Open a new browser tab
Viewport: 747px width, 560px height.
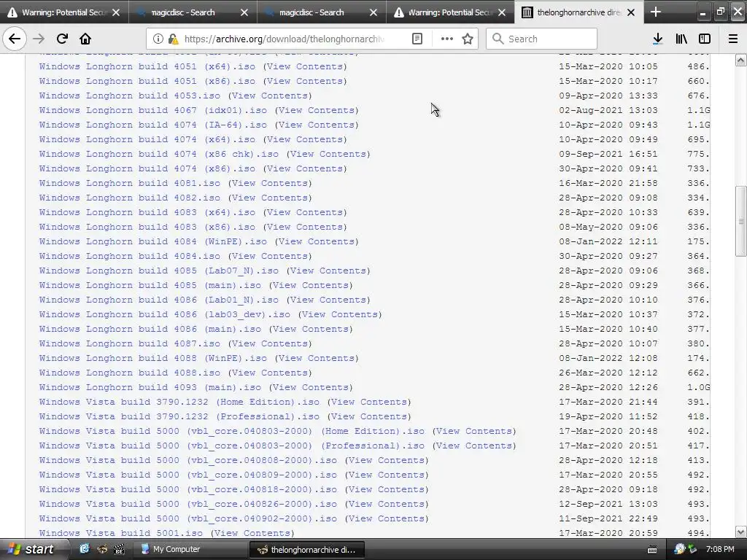[x=656, y=12]
